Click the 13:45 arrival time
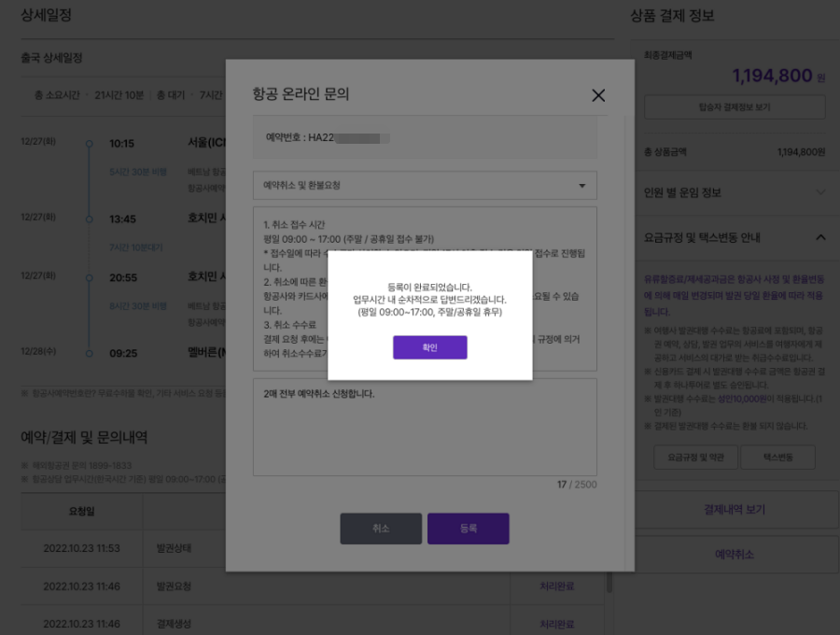Image resolution: width=840 pixels, height=635 pixels. coord(122,219)
